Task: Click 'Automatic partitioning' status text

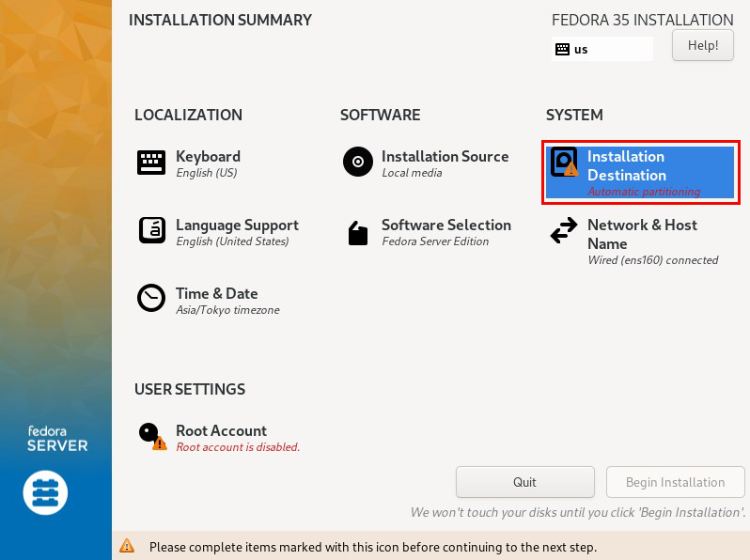Action: click(644, 192)
